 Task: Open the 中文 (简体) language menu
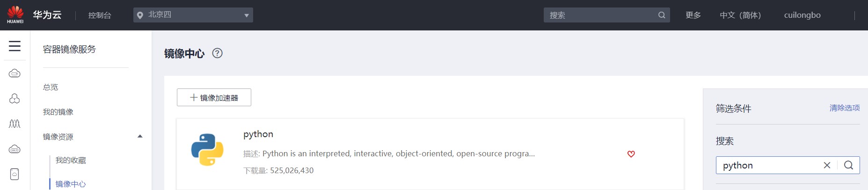(740, 15)
